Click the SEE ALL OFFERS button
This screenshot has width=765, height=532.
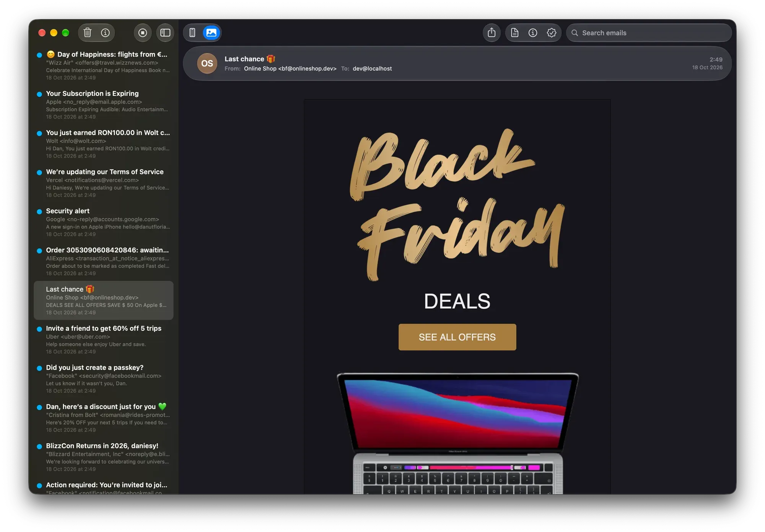457,337
